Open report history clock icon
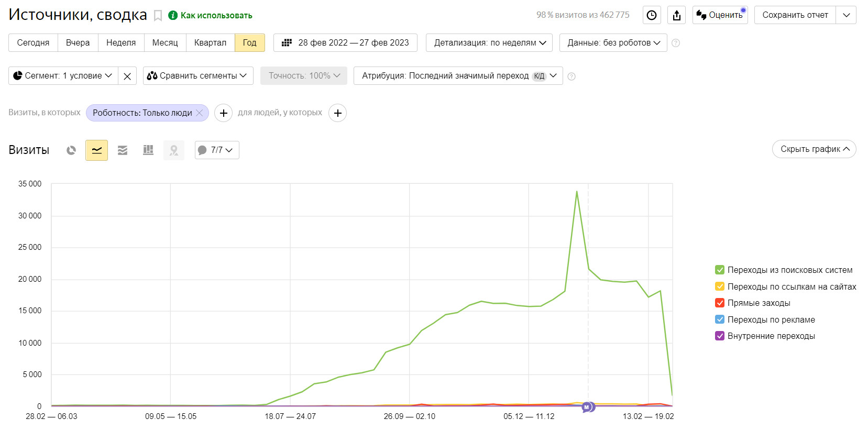The height and width of the screenshot is (430, 868). (x=651, y=15)
